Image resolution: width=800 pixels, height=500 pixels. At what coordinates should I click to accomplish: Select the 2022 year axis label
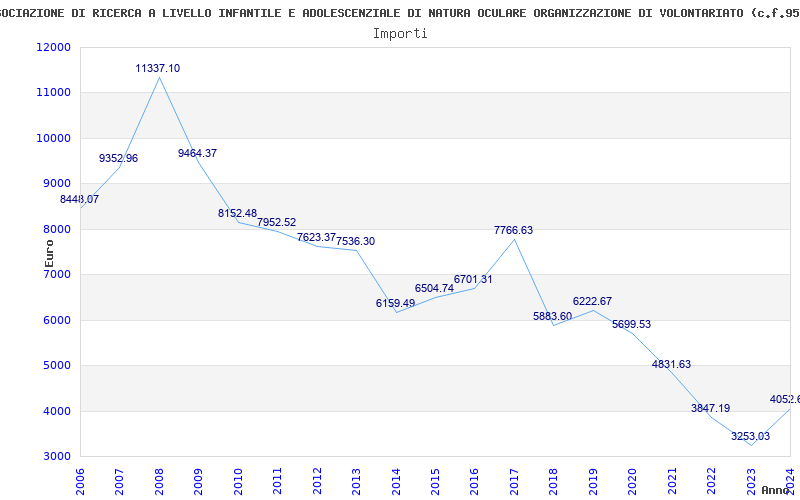[x=712, y=481]
